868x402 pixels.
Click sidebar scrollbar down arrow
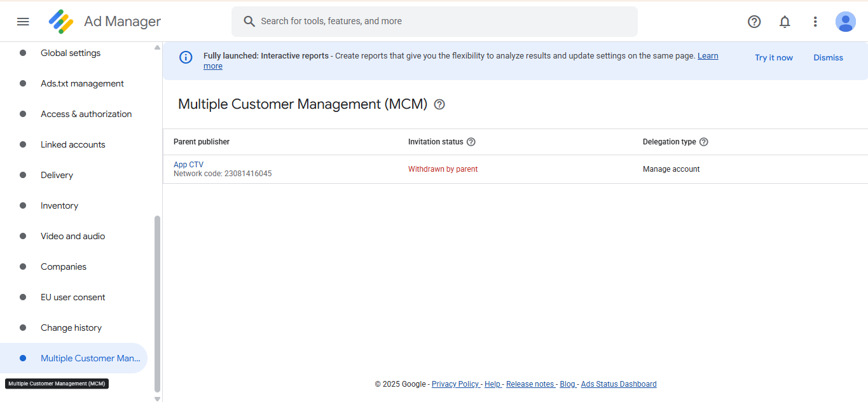point(158,398)
